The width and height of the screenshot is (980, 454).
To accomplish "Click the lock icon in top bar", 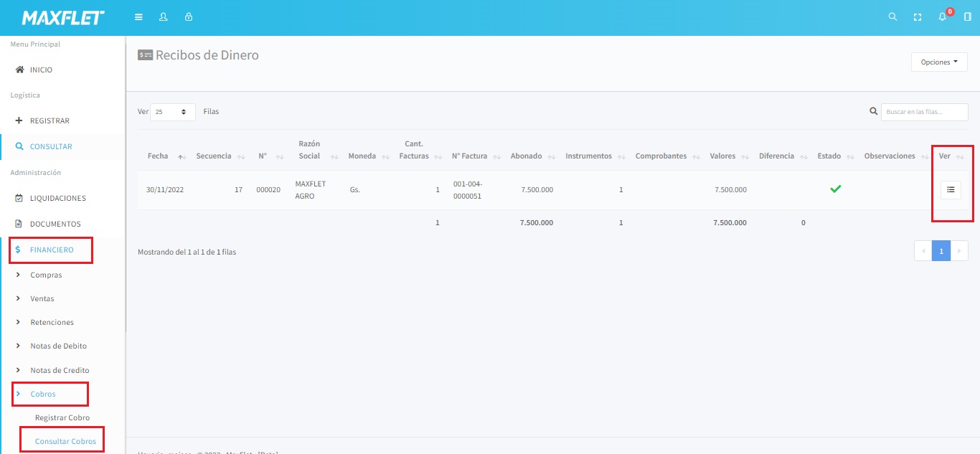I will click(x=189, y=17).
